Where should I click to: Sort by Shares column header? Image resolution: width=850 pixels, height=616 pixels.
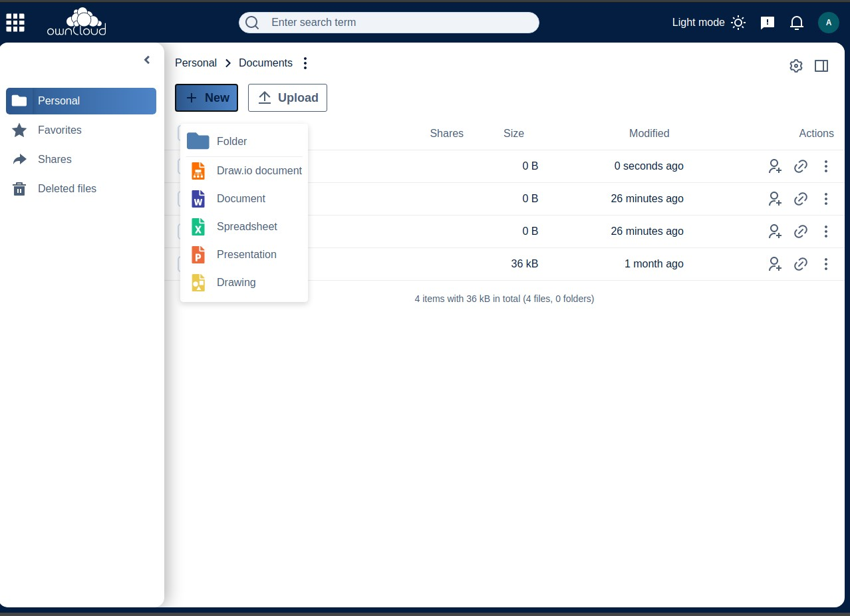tap(446, 134)
